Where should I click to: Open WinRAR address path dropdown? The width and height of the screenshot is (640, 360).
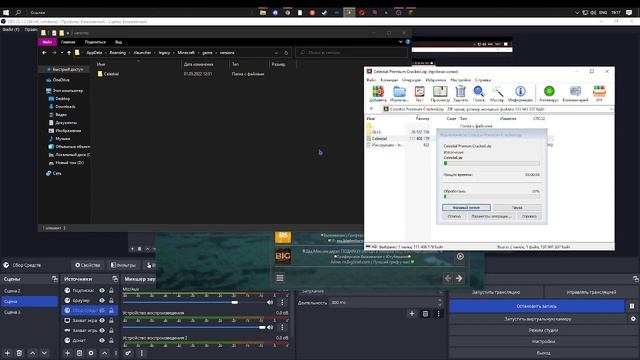point(611,109)
